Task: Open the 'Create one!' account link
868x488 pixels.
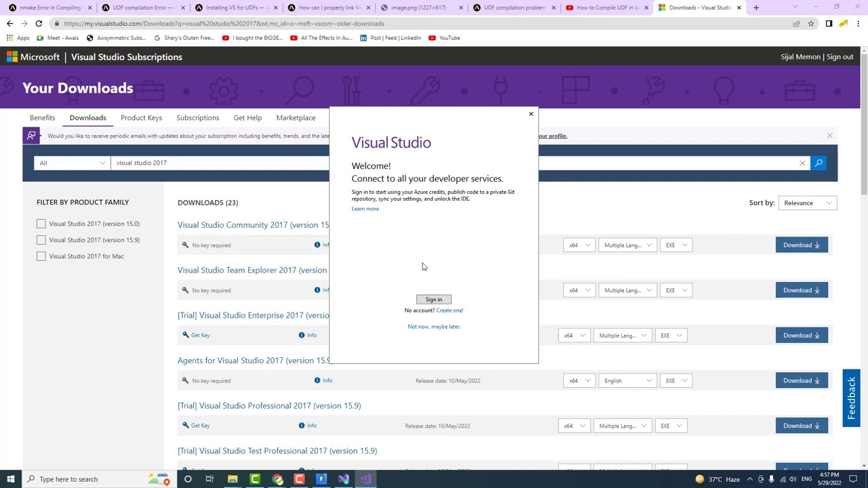Action: 450,310
